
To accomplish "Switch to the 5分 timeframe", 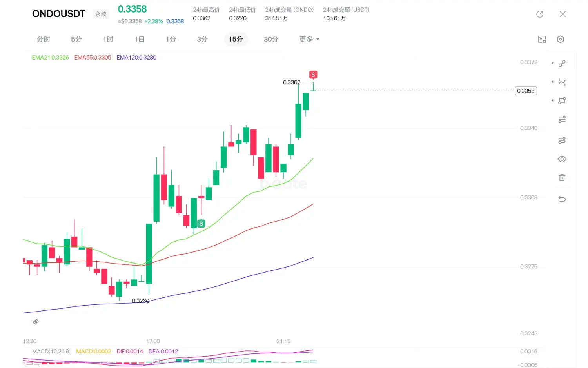I will click(x=76, y=39).
